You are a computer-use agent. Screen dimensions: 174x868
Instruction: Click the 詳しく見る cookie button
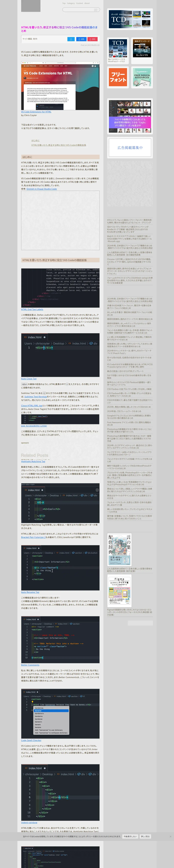point(145,836)
